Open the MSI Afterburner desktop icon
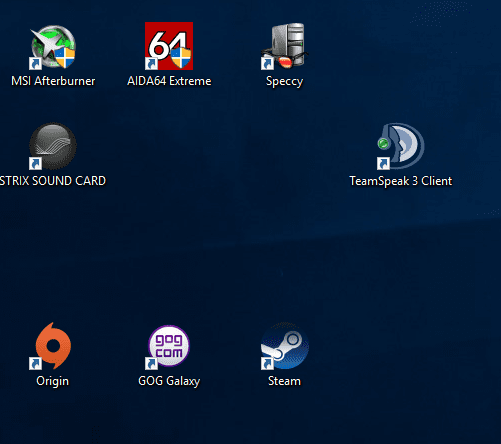Screen dimensions: 501x444 (53, 47)
